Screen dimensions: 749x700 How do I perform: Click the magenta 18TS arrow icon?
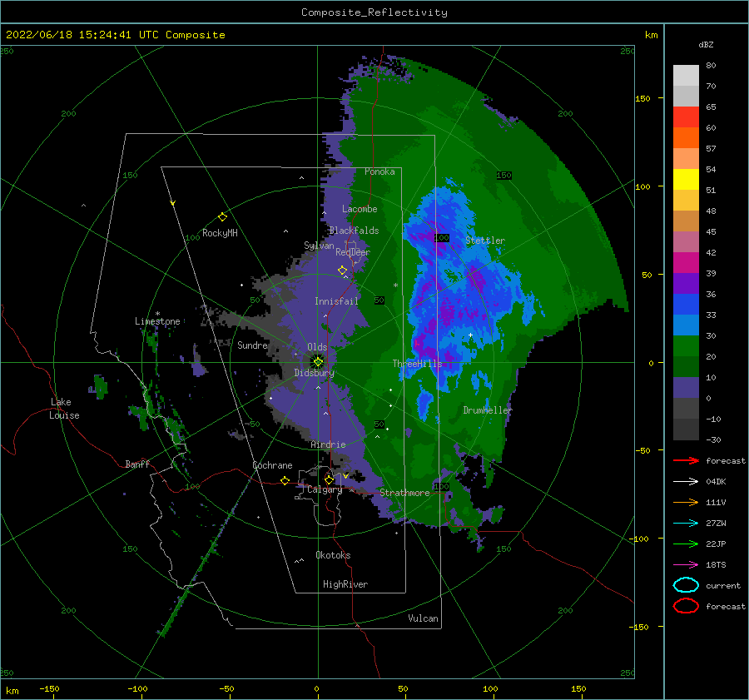coord(686,565)
